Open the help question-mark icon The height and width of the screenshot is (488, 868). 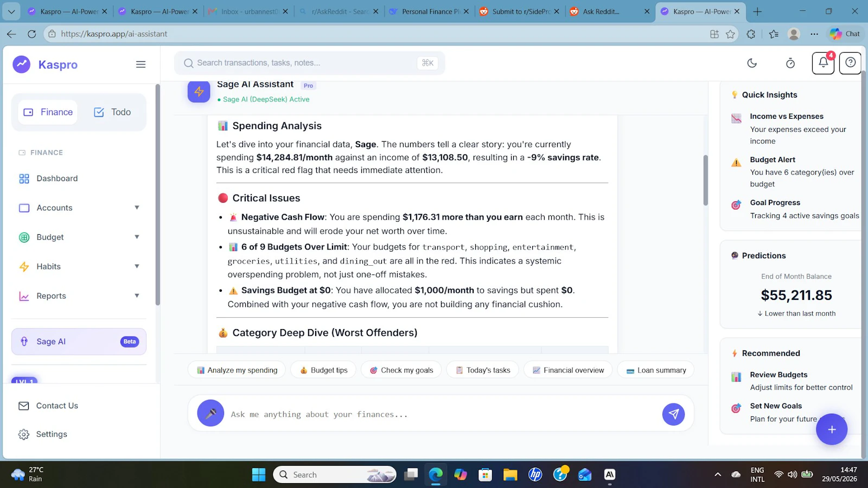point(850,63)
